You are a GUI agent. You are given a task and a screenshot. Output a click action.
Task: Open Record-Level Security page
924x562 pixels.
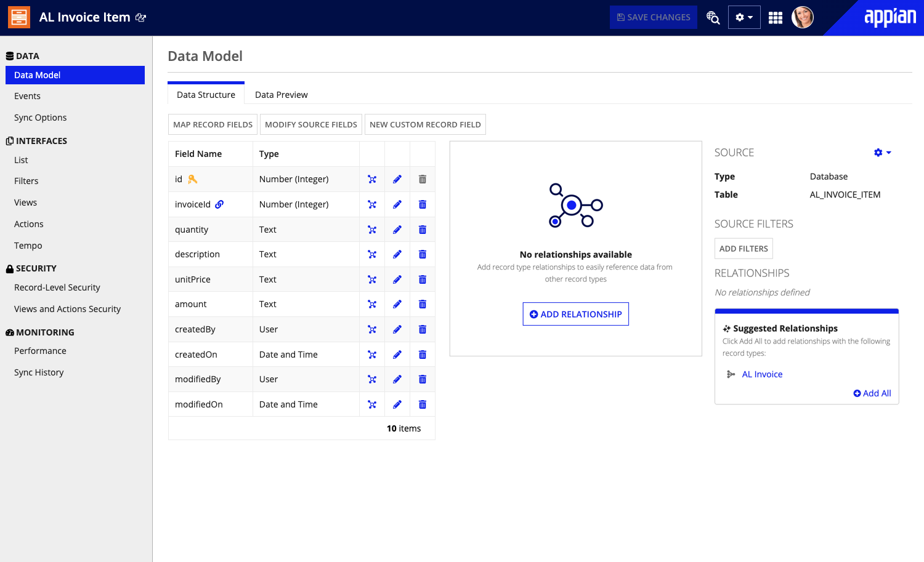[57, 287]
